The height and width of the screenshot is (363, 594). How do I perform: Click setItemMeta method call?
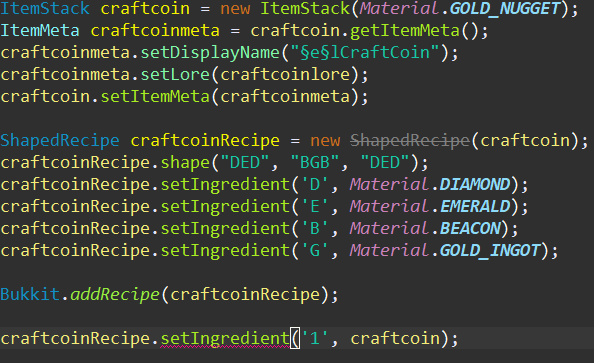[155, 97]
